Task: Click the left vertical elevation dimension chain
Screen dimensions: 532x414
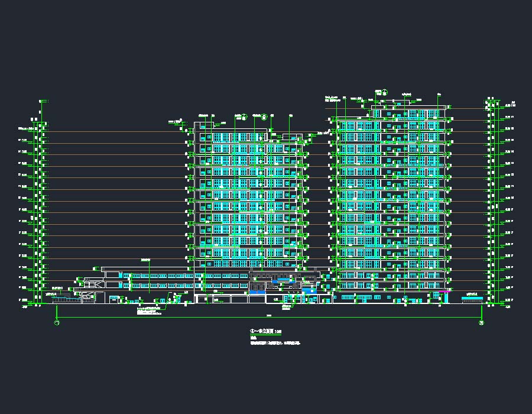Action: pyautogui.click(x=40, y=201)
